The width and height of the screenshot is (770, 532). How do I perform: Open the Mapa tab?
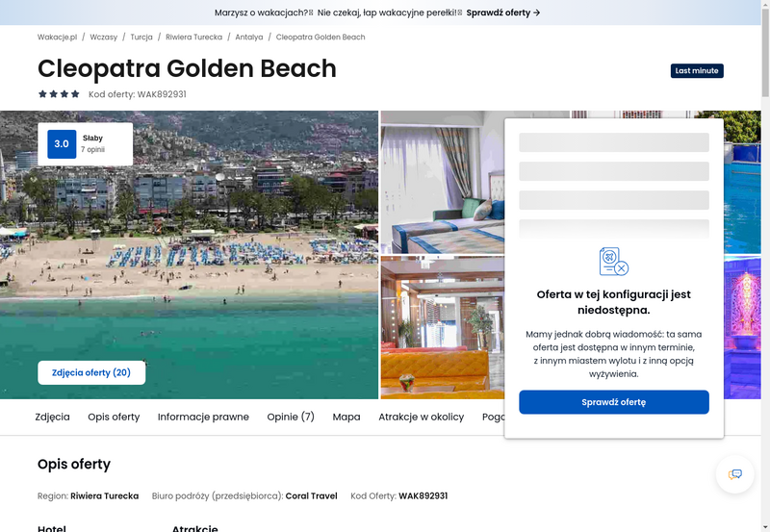346,418
